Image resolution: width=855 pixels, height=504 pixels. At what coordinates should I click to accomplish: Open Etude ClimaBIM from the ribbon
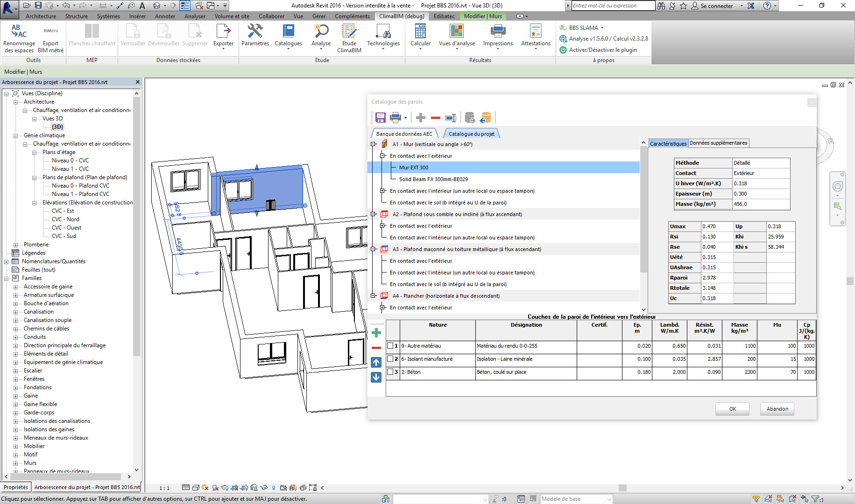349,38
